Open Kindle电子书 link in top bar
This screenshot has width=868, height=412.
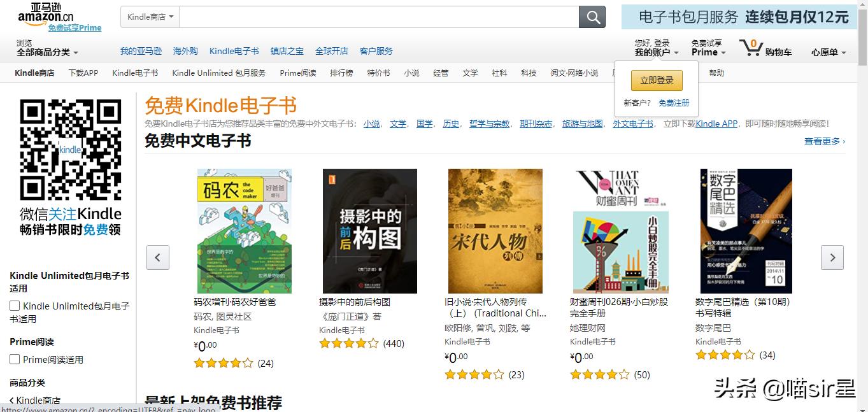pos(234,51)
